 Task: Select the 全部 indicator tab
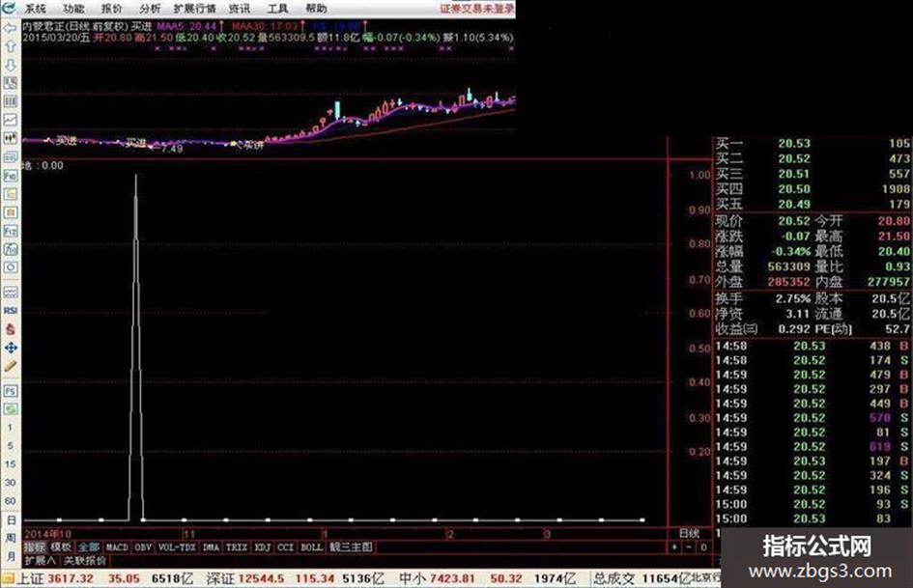(89, 547)
